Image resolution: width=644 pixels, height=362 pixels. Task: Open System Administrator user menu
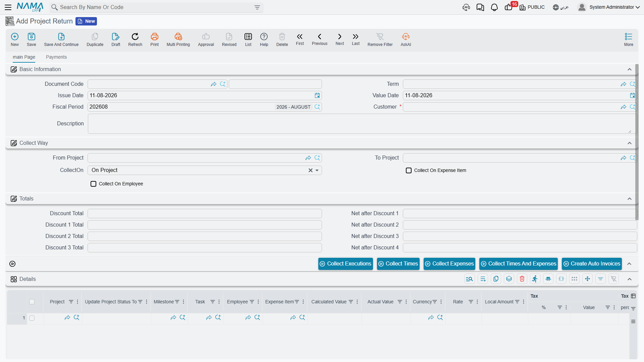pos(609,7)
